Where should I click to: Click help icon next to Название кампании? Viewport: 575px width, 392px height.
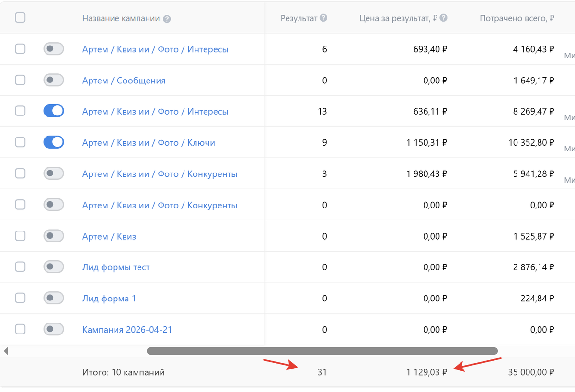(167, 19)
